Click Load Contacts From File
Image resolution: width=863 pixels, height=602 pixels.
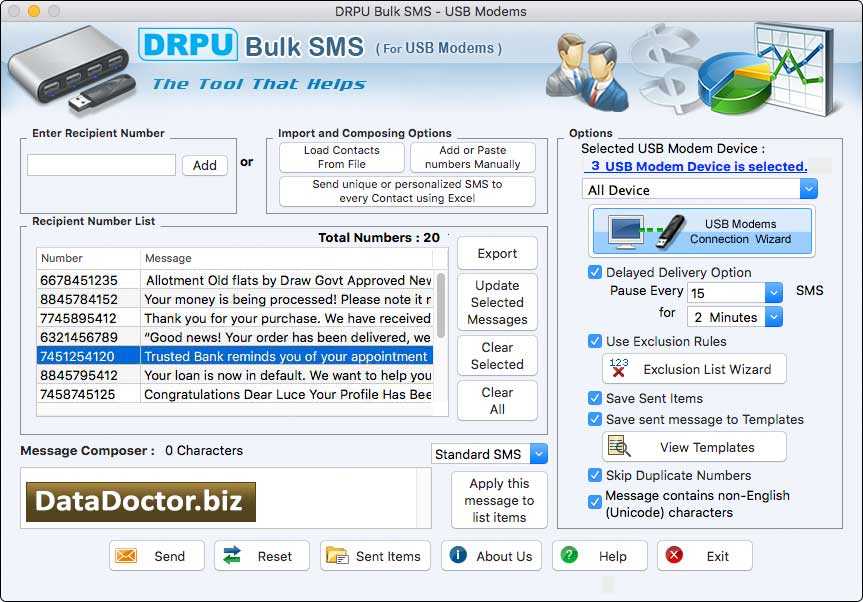pos(343,157)
